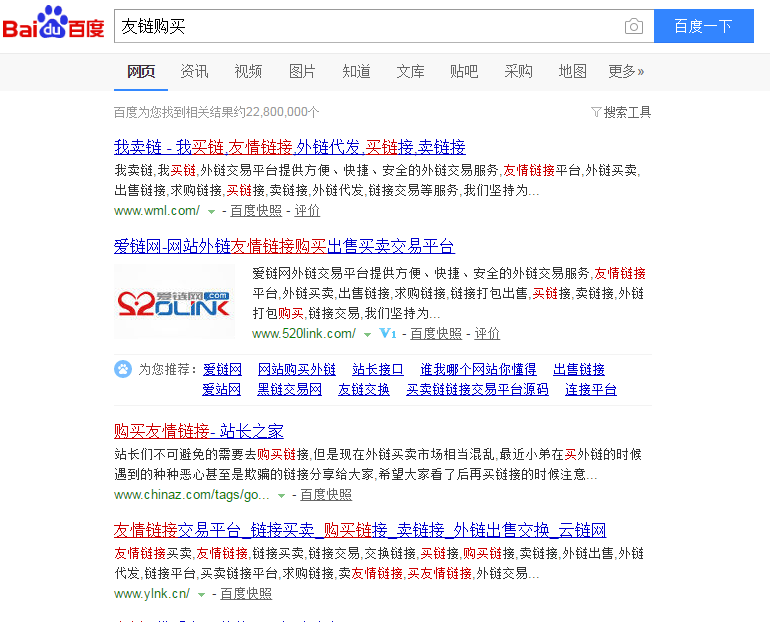
Task: Click recommended link 友链交换
Action: pyautogui.click(x=364, y=389)
